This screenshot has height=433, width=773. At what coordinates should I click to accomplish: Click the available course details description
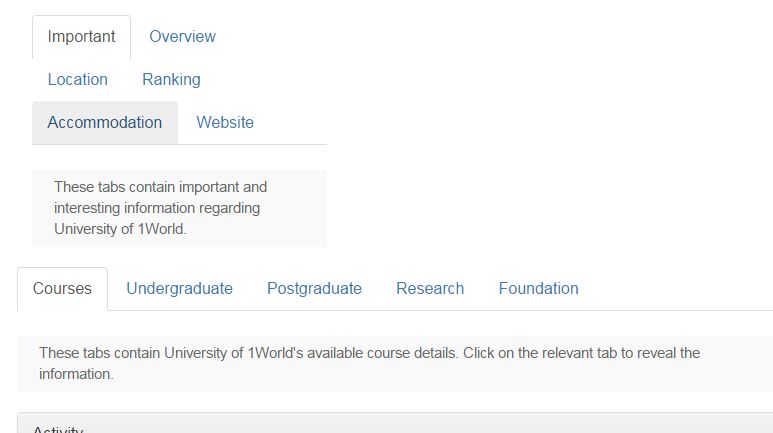[369, 363]
